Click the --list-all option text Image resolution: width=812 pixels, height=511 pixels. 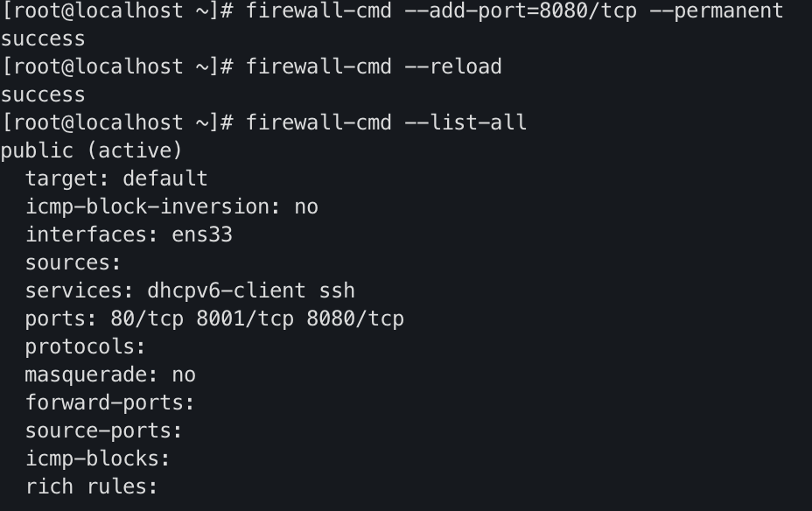(x=465, y=123)
